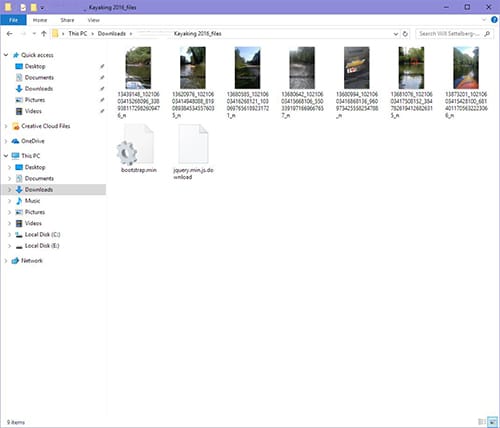
Task: Switch to large icons view in status bar
Action: click(x=492, y=422)
